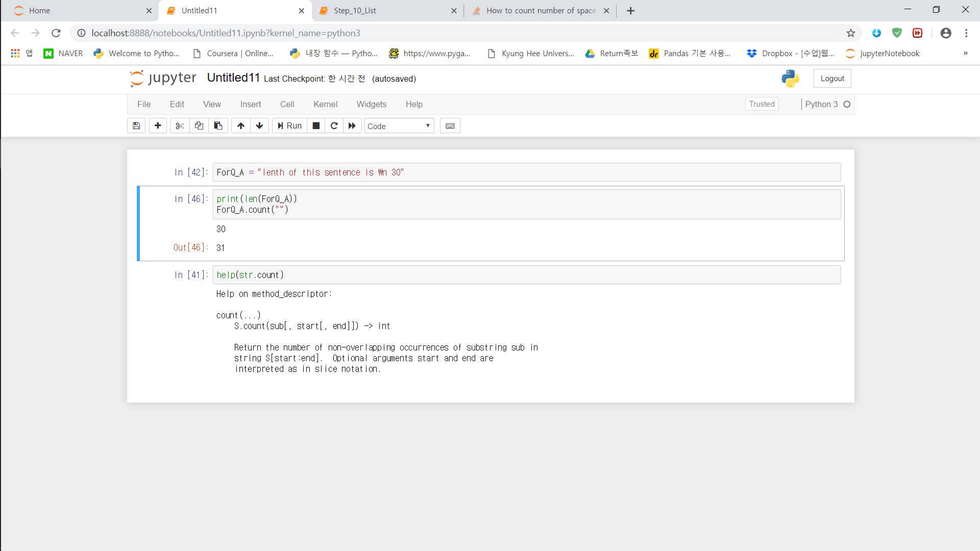Viewport: 980px width, 551px height.
Task: Open the Chrome three-dot menu
Action: [x=966, y=33]
